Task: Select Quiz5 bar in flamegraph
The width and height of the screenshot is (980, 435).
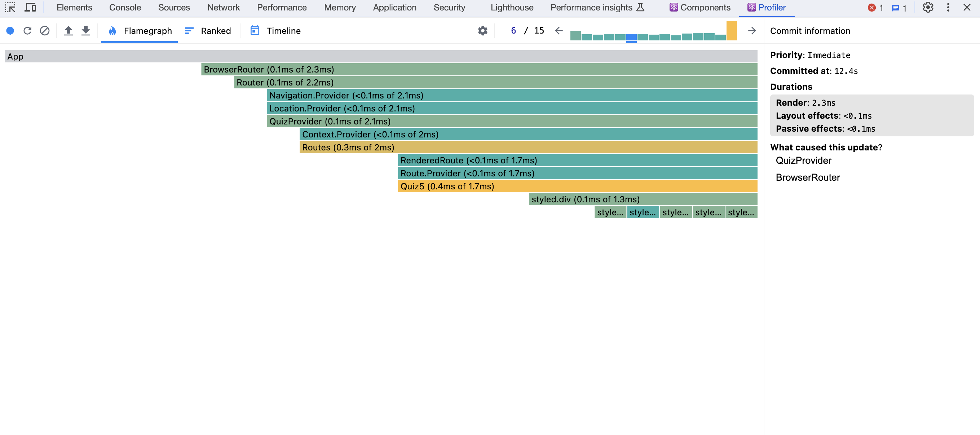Action: 577,186
